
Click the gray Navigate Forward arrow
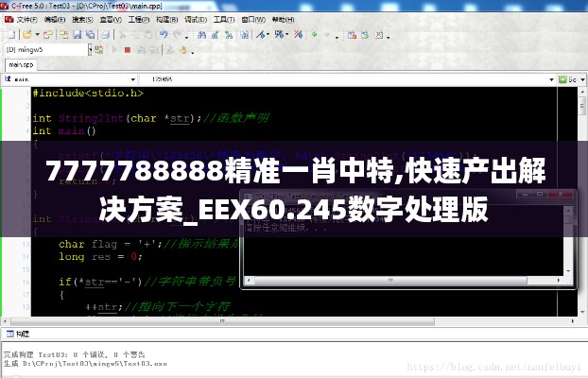coord(327,35)
